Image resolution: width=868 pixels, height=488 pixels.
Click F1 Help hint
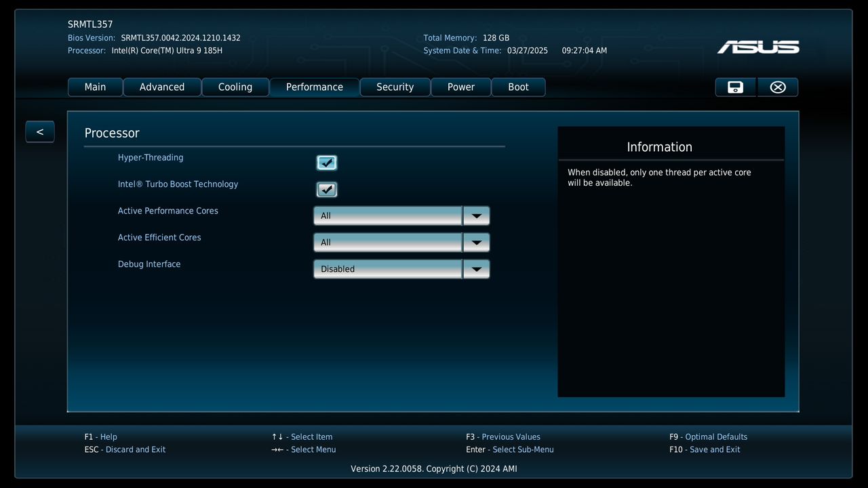click(101, 437)
